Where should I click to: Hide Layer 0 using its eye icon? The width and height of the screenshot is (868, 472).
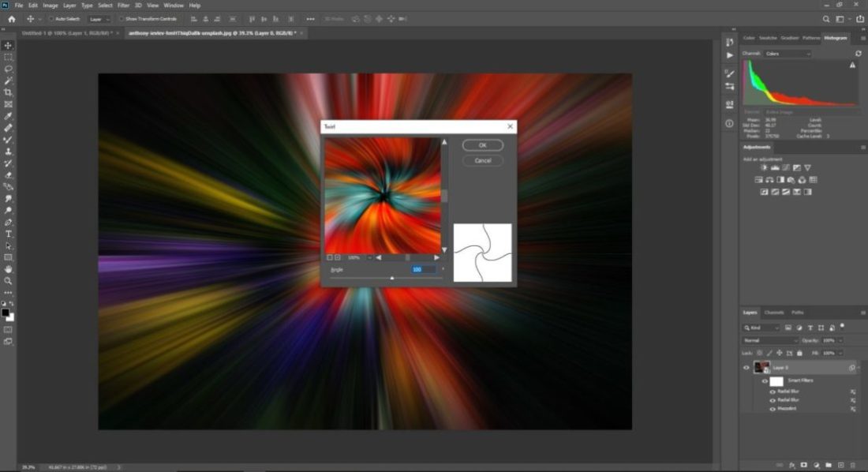point(746,367)
